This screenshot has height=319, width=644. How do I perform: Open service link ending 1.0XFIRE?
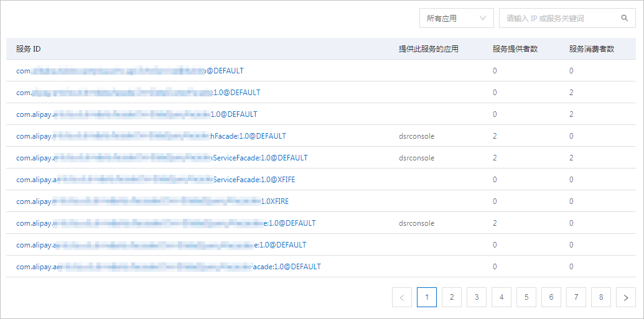coord(153,201)
